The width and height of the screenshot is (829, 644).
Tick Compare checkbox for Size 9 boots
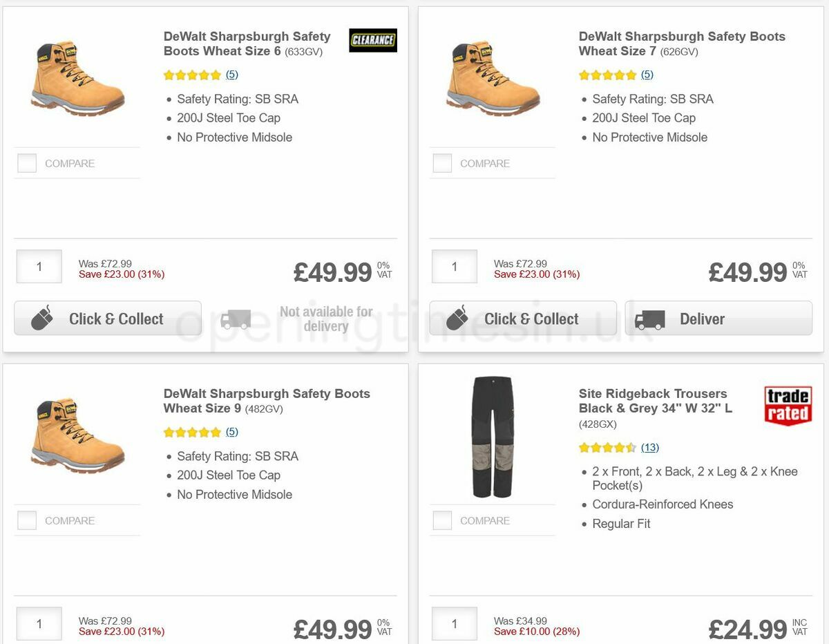pos(27,520)
